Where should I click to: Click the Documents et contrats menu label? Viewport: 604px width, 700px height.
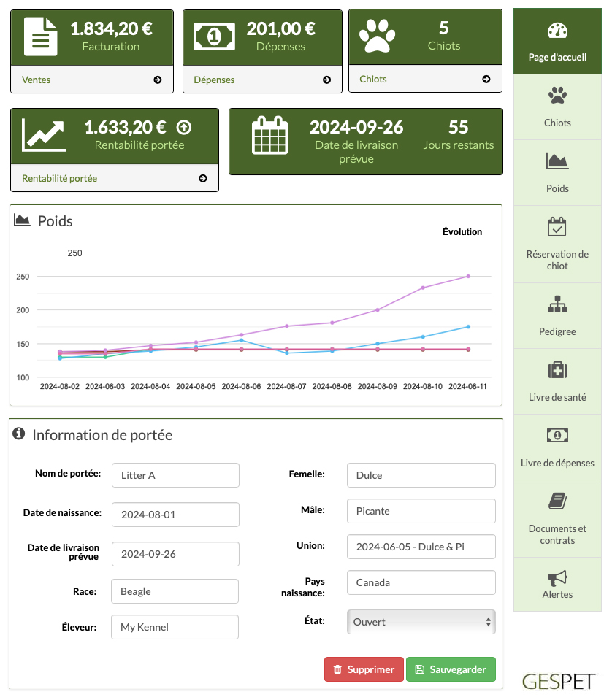[557, 534]
